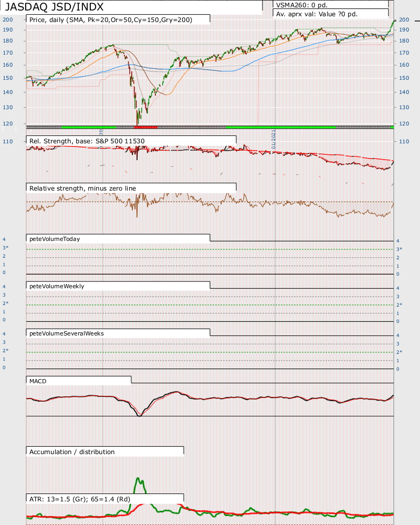Select the 180 price label on the right axis
The width and height of the screenshot is (420, 525).
coord(404,40)
